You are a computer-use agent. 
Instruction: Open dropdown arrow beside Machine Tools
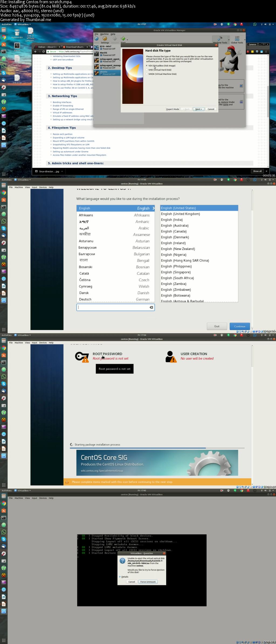click(x=229, y=40)
